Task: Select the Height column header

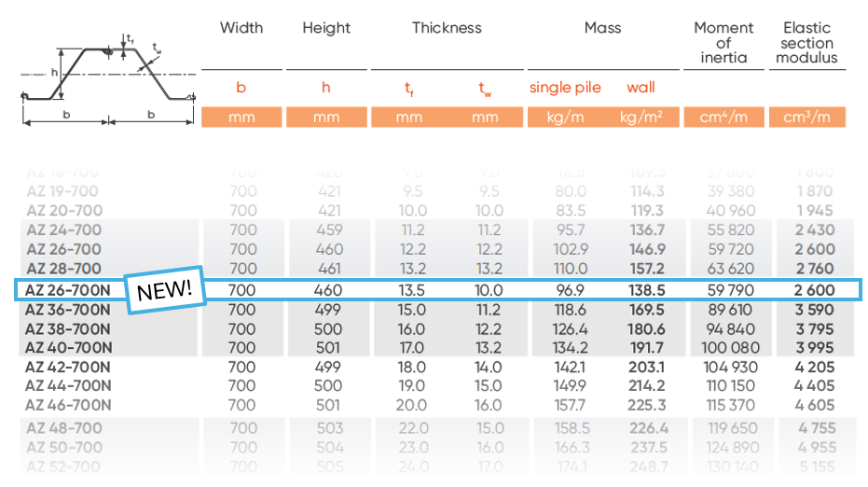Action: point(325,28)
